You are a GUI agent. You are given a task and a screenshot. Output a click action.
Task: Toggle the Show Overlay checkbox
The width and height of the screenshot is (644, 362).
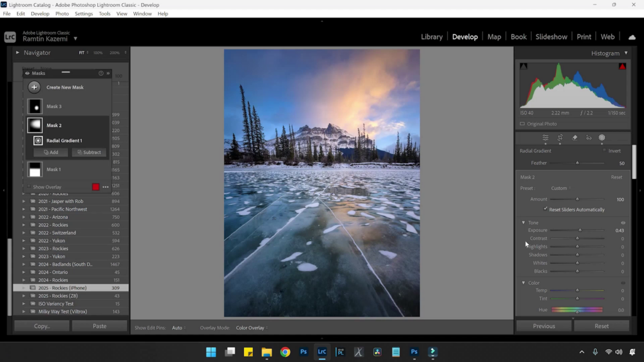(x=28, y=187)
